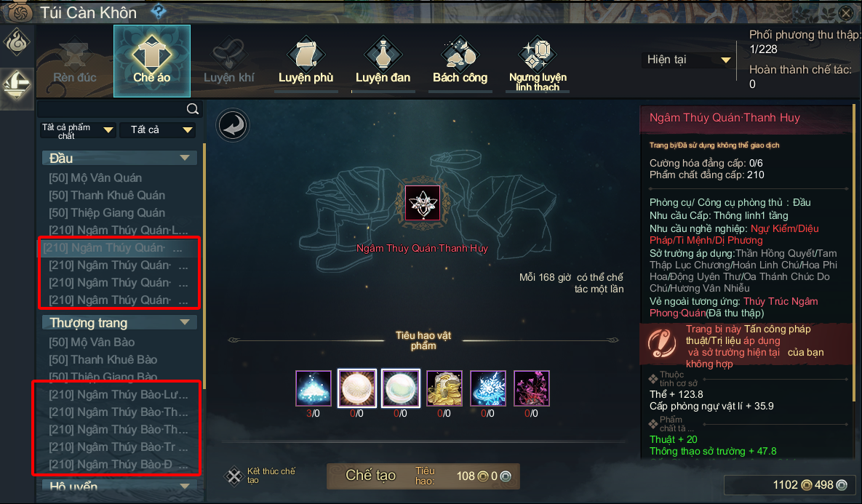The image size is (862, 504).
Task: Switch to the Luyện khí tab
Action: click(228, 62)
